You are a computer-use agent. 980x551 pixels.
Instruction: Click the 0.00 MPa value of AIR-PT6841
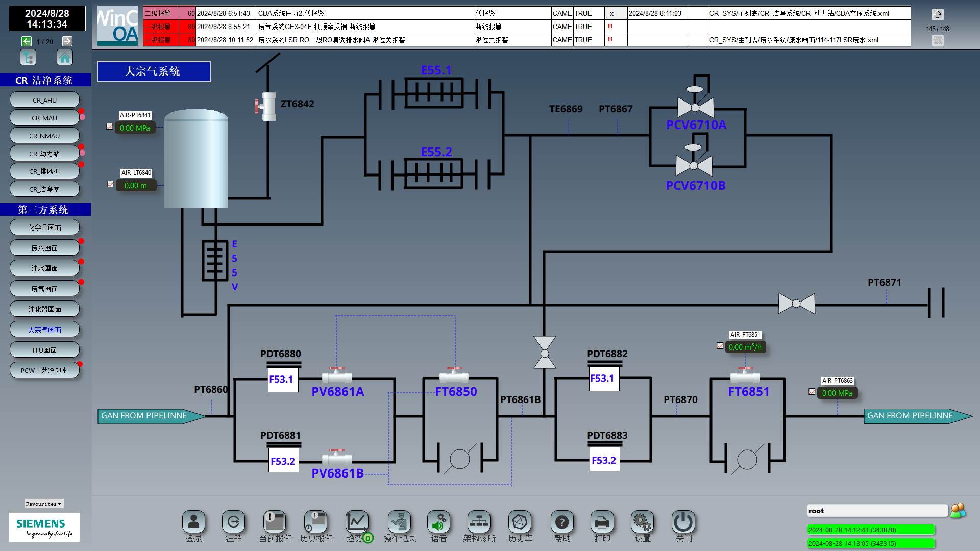click(135, 128)
